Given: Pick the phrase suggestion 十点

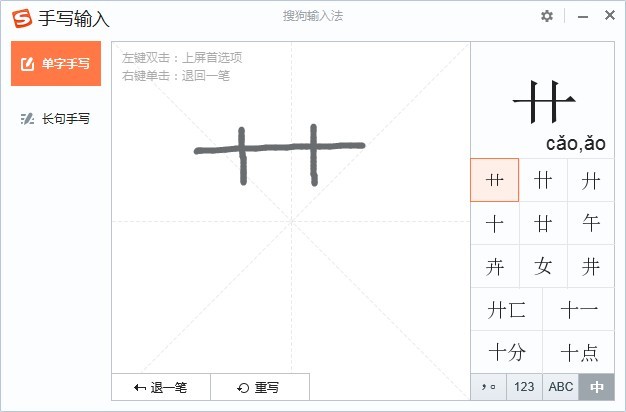Looking at the screenshot, I should click(x=578, y=352).
